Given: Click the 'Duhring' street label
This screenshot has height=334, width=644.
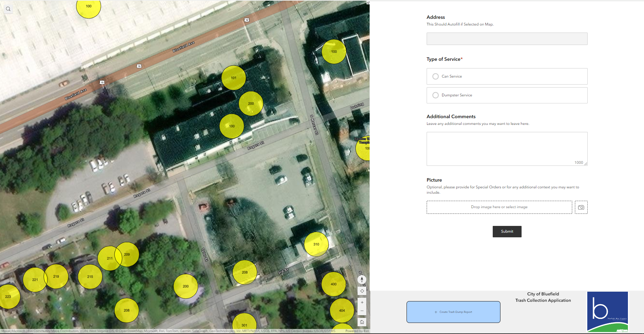Looking at the screenshot, I should click(357, 106).
